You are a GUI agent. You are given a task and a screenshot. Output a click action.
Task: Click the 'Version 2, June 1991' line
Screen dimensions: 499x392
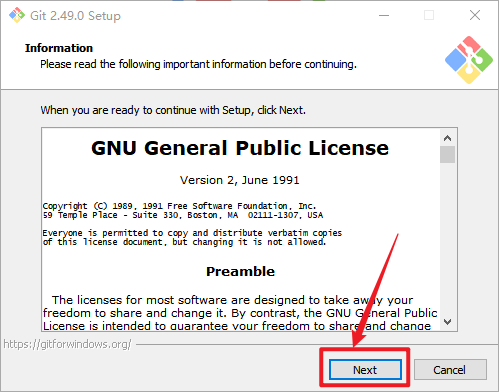240,180
